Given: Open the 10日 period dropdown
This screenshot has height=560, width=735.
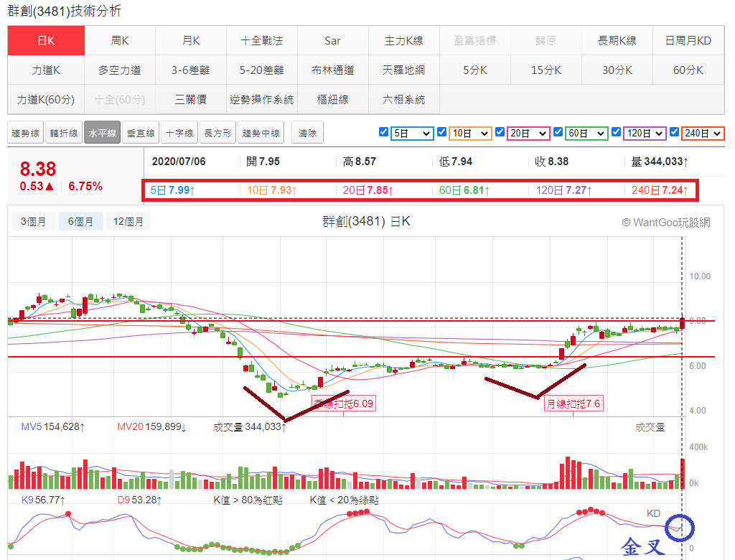Looking at the screenshot, I should 470,134.
